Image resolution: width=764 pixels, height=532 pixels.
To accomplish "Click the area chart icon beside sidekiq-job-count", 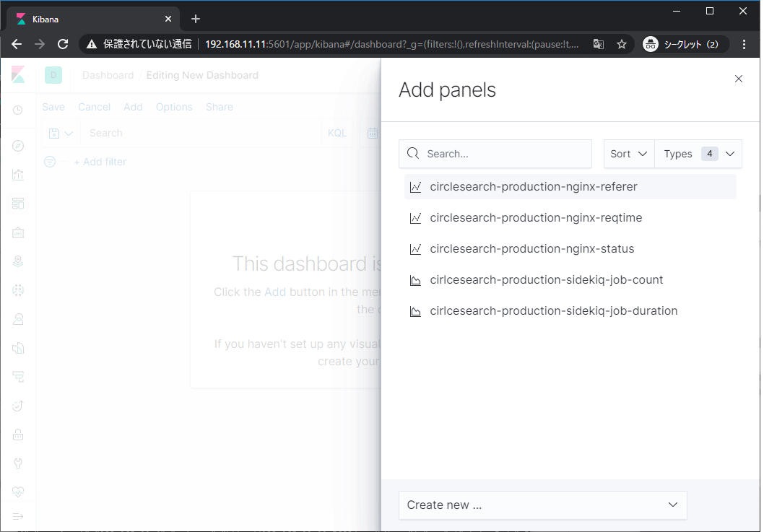I will (415, 280).
